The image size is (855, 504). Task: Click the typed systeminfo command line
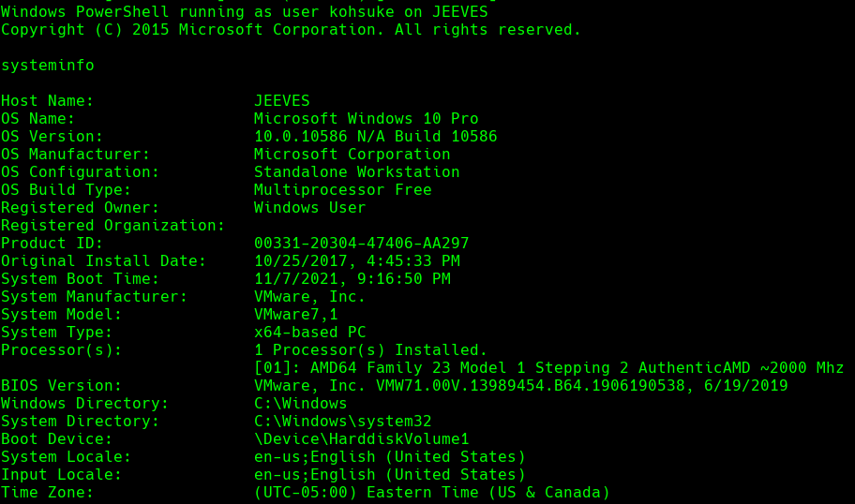47,66
